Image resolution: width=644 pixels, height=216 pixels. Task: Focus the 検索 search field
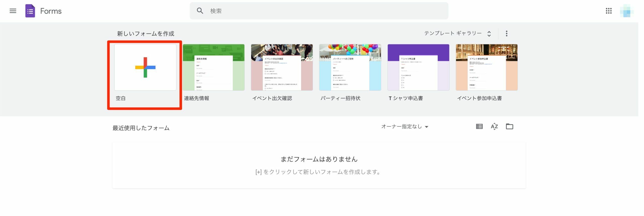pyautogui.click(x=319, y=11)
